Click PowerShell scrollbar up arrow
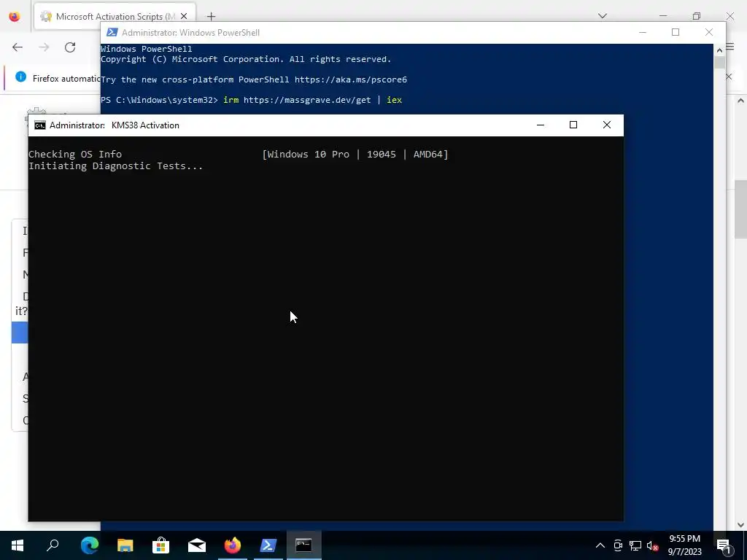The image size is (747, 560). pos(719,50)
